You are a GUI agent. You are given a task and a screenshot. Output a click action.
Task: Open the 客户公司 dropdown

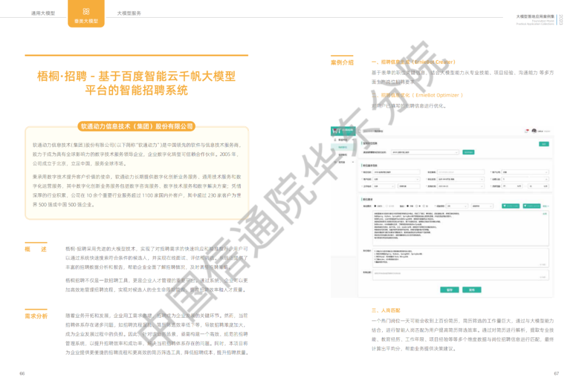[x=525, y=172]
